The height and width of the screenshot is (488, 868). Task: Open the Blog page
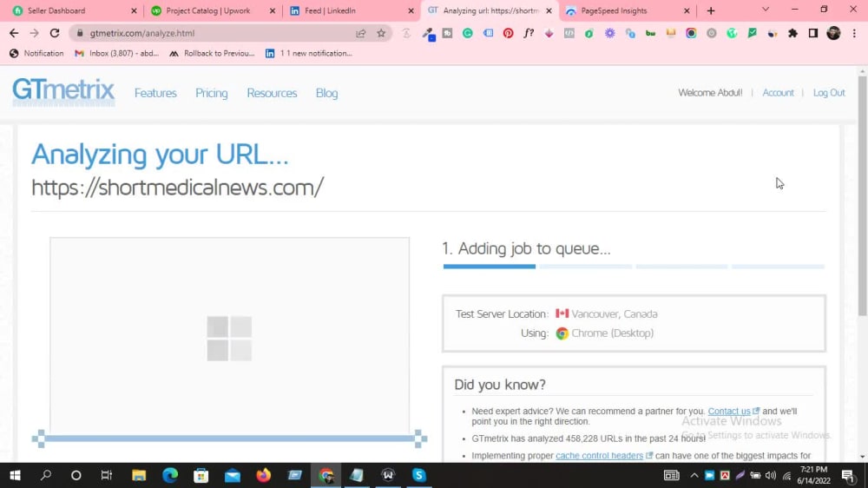tap(326, 93)
